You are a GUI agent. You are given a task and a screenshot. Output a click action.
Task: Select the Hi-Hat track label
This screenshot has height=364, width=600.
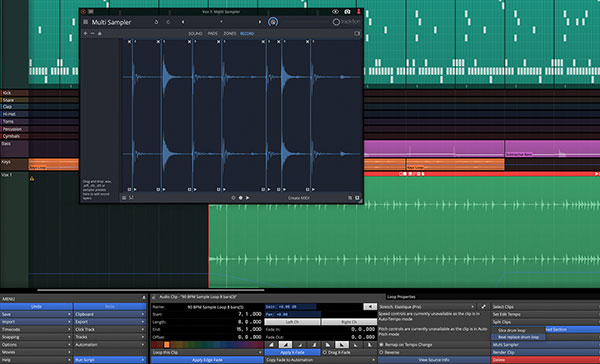[9, 114]
